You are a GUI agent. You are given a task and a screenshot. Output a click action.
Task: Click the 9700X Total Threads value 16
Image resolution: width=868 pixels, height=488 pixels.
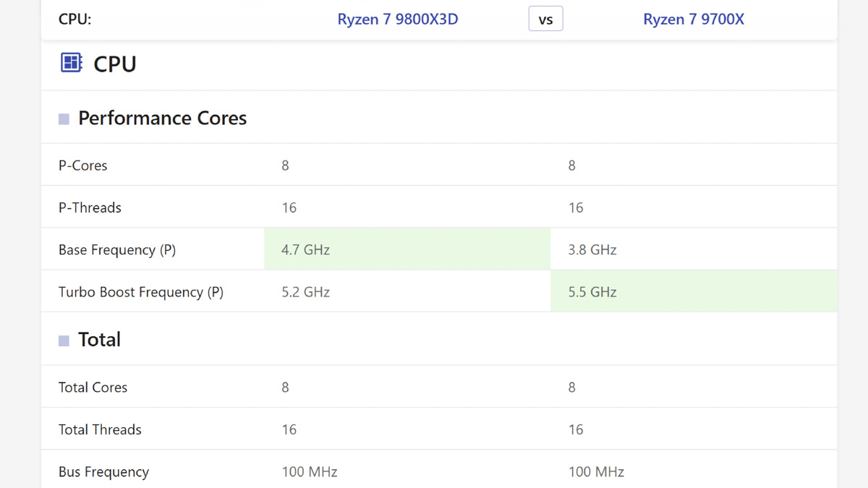coord(576,429)
